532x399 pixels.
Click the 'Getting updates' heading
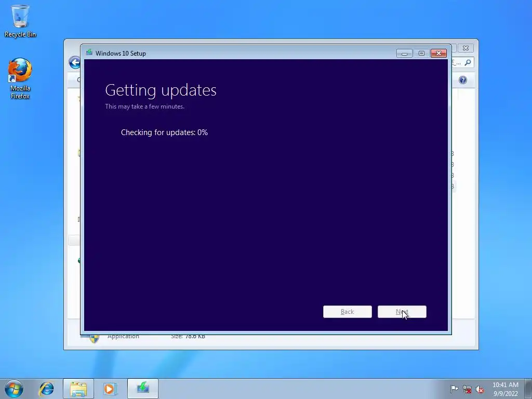point(161,90)
